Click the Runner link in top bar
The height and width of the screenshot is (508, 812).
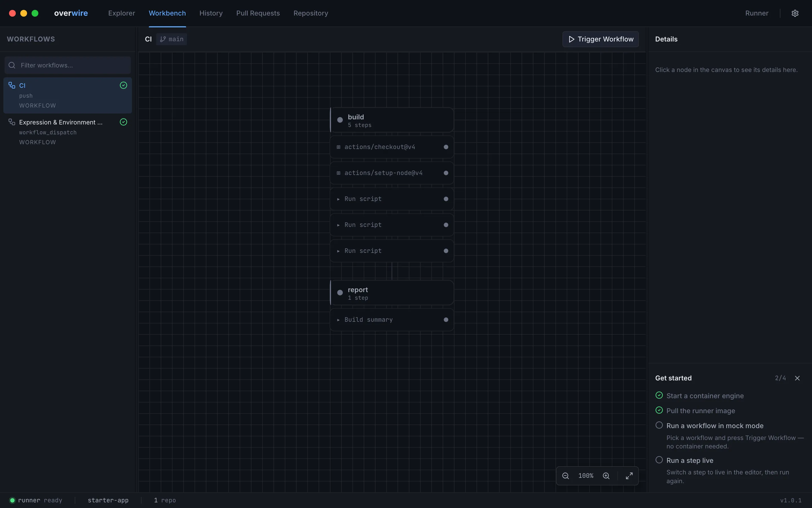pyautogui.click(x=757, y=13)
